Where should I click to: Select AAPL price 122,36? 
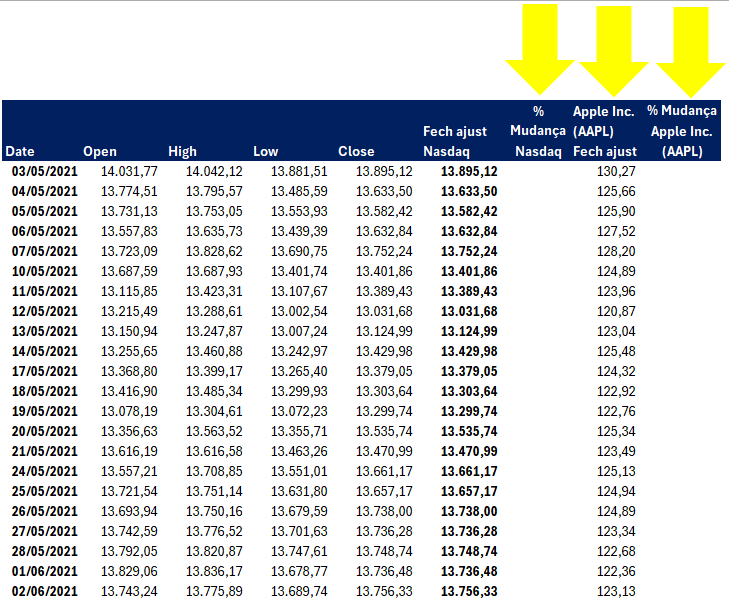tap(616, 571)
